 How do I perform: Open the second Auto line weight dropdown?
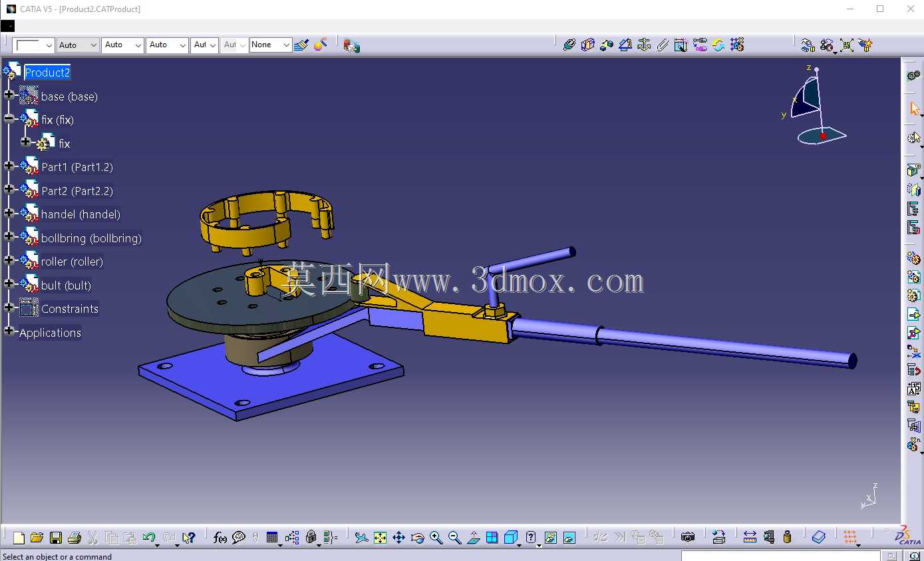point(122,45)
